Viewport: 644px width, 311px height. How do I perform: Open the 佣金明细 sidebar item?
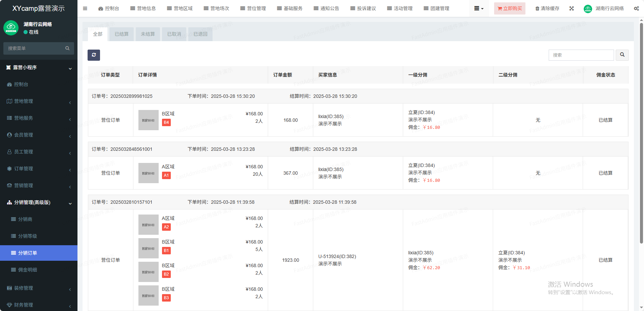(x=28, y=270)
